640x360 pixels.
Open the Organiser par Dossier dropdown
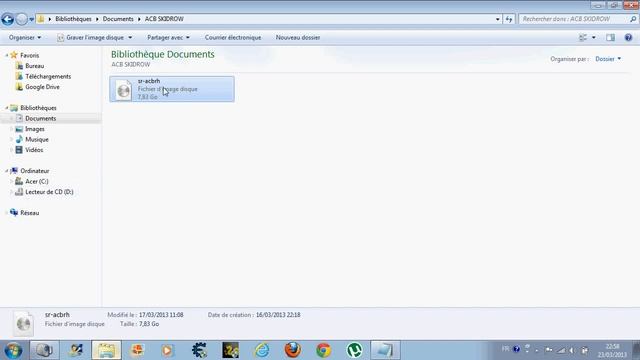[608, 59]
